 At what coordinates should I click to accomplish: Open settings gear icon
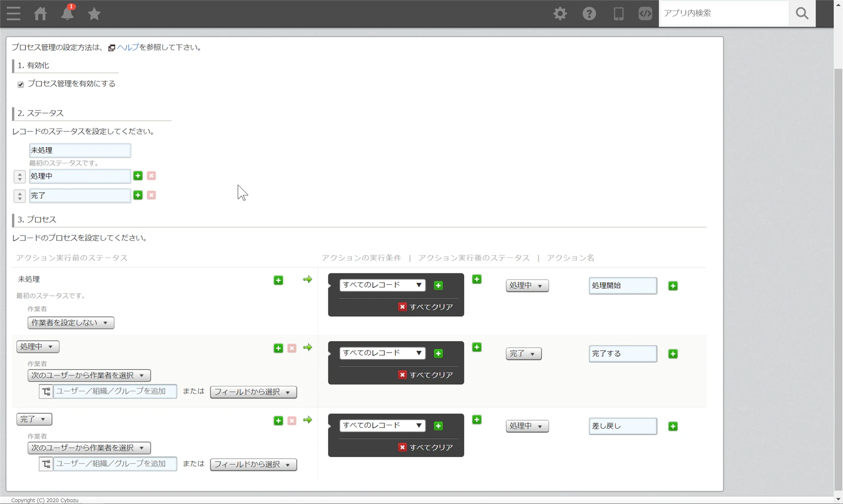point(560,13)
